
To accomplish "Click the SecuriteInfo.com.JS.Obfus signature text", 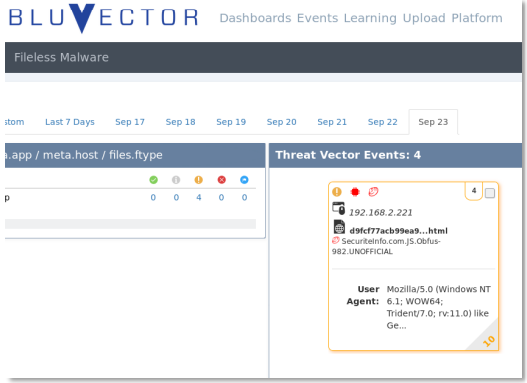I will click(x=386, y=246).
